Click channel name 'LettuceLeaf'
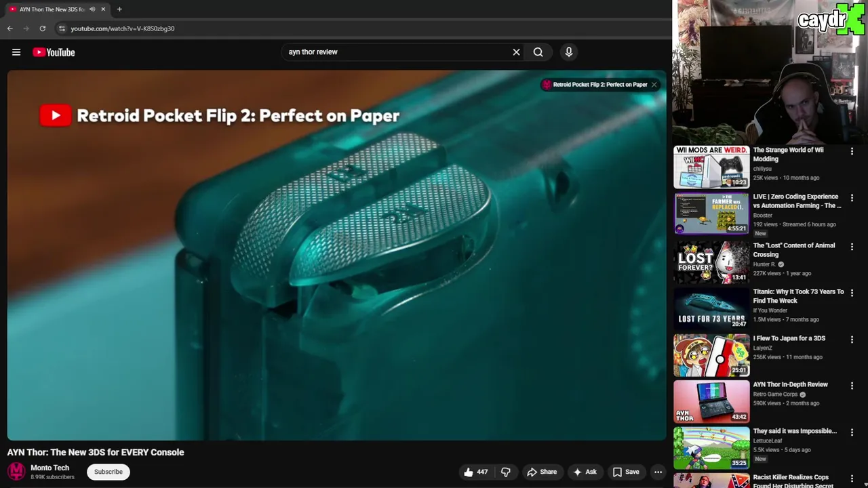868x488 pixels. coord(767,441)
